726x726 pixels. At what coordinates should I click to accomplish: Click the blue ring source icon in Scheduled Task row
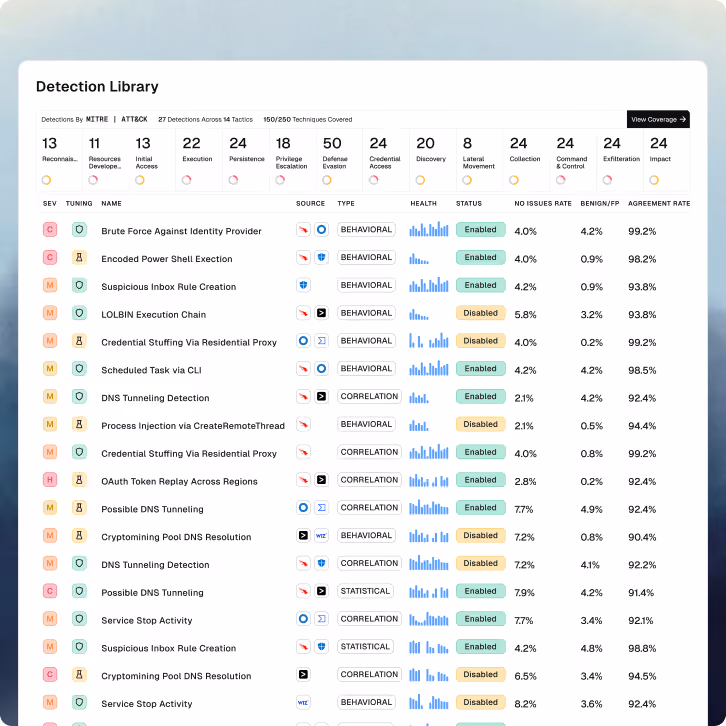coord(321,369)
